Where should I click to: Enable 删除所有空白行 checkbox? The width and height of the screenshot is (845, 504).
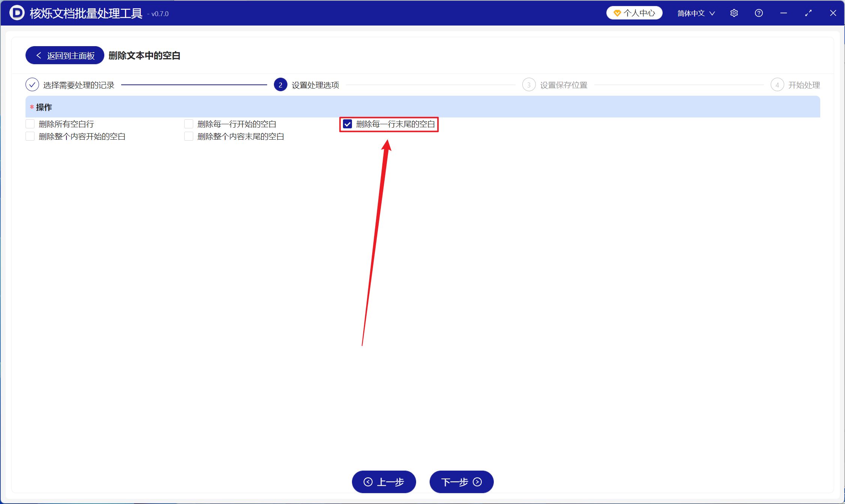pyautogui.click(x=30, y=124)
